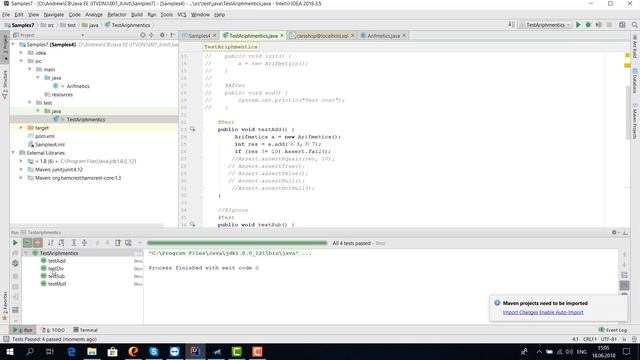
Task: Run TestAriphmentics with the green toolbar Run button
Action: 578,25
